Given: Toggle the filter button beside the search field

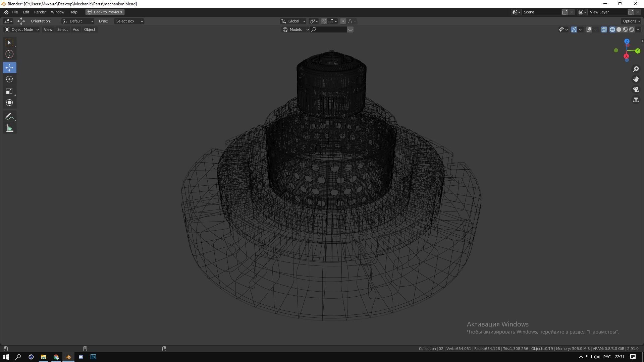Looking at the screenshot, I should point(350,29).
